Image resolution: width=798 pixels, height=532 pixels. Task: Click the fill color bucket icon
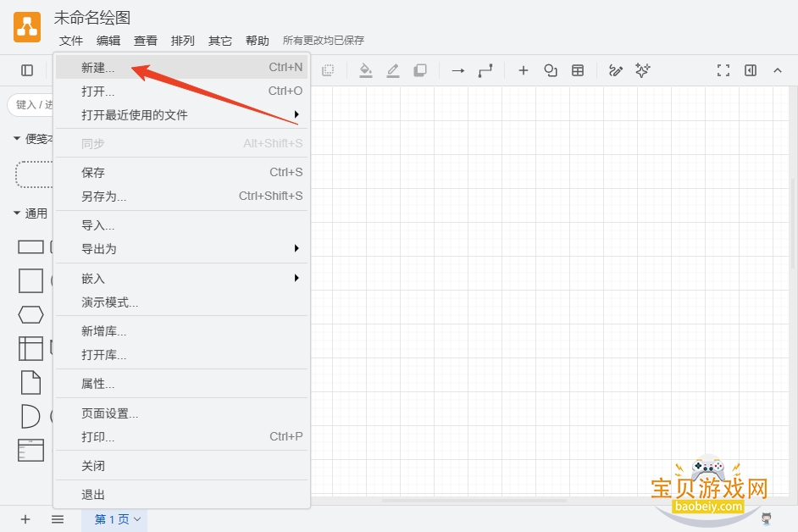(x=365, y=70)
